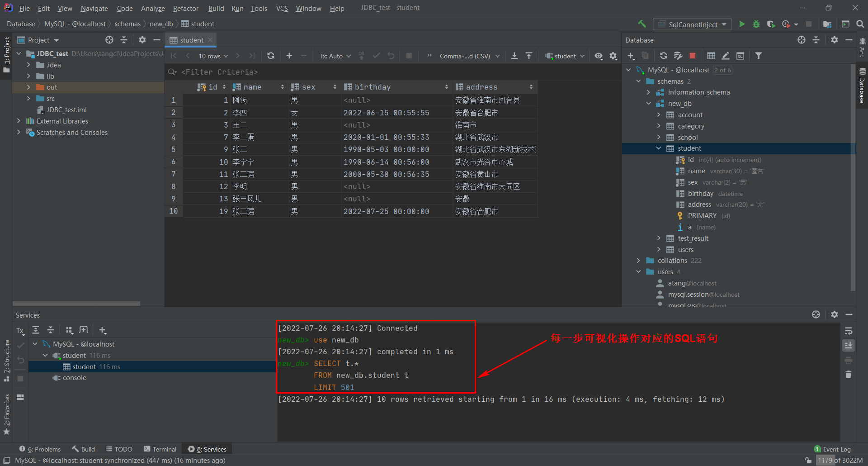Select the school table in Database tree
Viewport: 868px width, 466px height.
688,137
